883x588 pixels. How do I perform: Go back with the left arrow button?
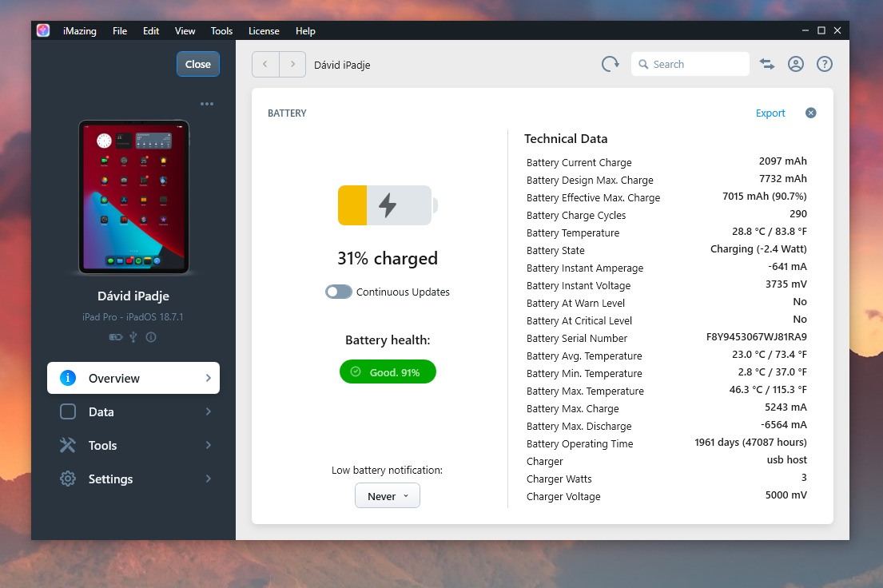coord(265,64)
